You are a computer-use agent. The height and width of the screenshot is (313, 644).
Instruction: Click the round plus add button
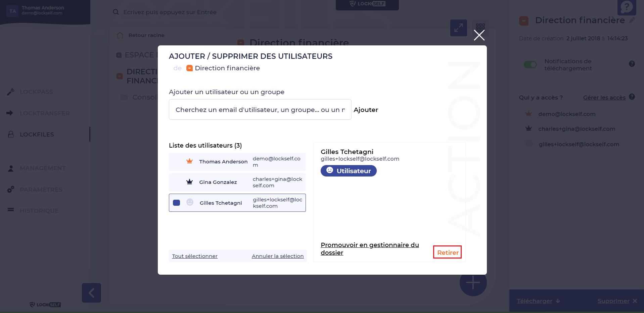(x=473, y=283)
